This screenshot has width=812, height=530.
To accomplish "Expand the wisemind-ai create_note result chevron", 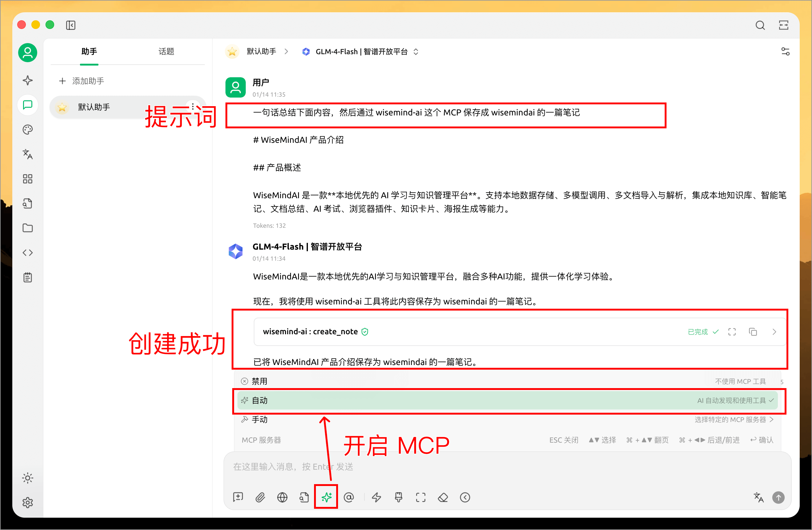I will (774, 331).
